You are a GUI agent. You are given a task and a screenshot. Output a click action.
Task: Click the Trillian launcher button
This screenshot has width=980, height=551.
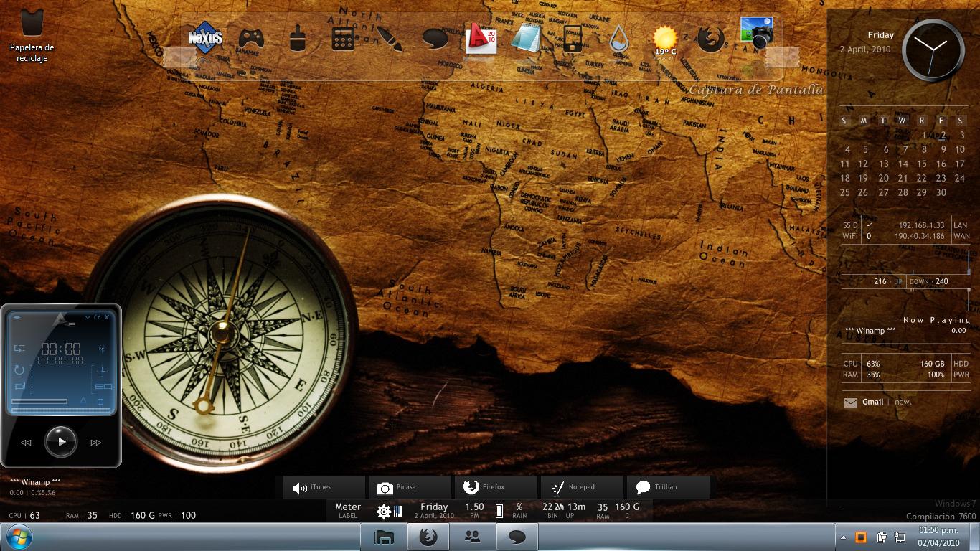pyautogui.click(x=666, y=487)
